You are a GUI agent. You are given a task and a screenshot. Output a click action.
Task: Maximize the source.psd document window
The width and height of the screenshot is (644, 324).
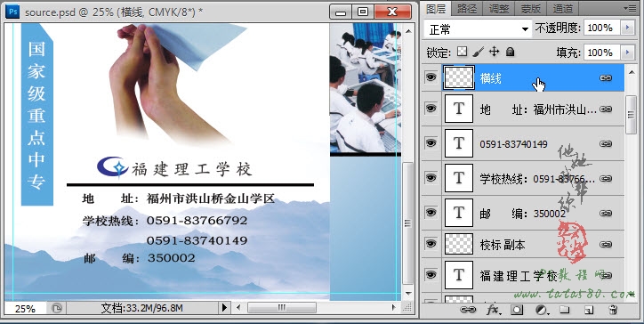coord(363,12)
